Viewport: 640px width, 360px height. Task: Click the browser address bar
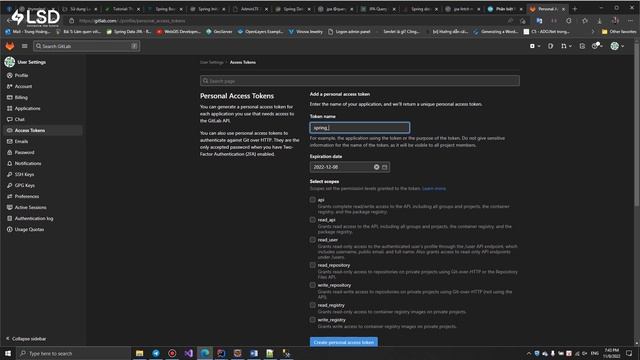(x=286, y=20)
